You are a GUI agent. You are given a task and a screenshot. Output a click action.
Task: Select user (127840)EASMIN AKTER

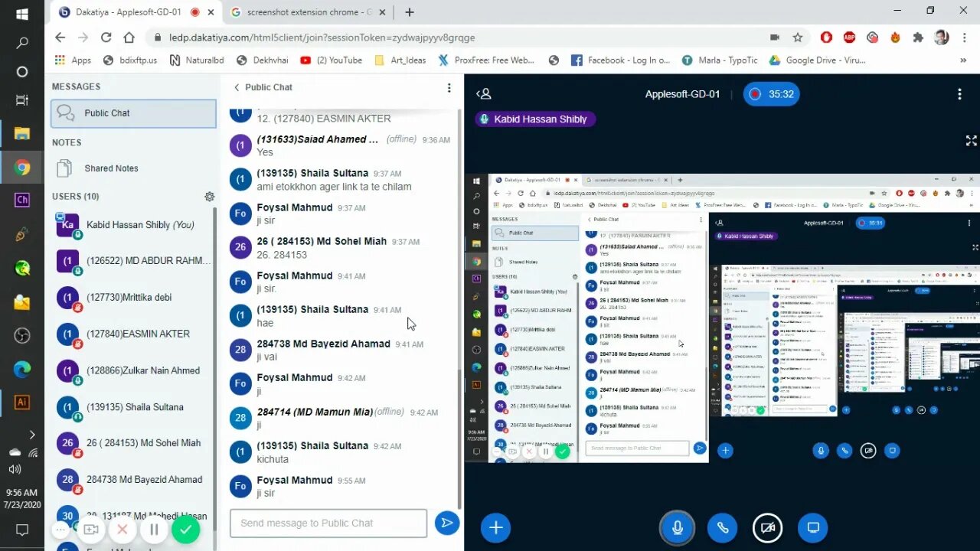[x=134, y=334]
